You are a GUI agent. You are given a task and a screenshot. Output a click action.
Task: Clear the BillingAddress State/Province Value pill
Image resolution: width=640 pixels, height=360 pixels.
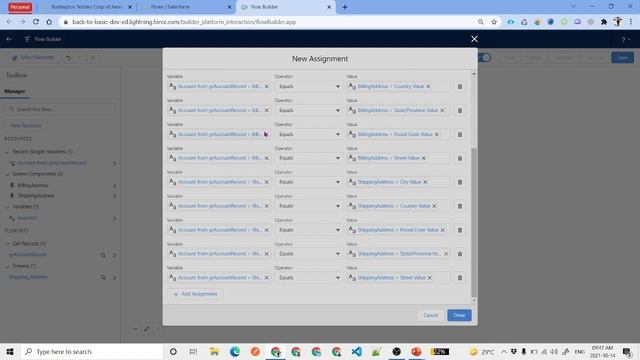click(x=442, y=110)
